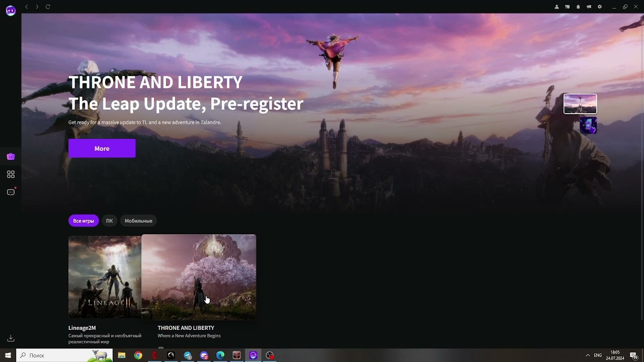This screenshot has height=362, width=644.
Task: Open Microsoft Edge from the taskbar
Action: point(220,355)
